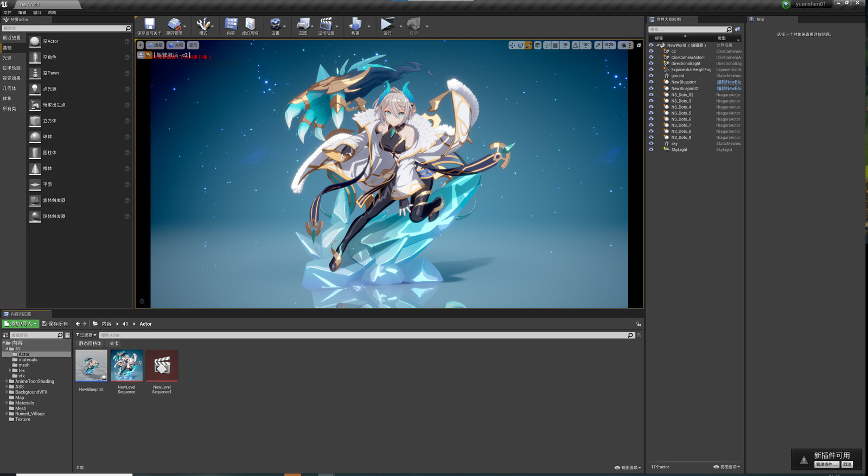Click the warning icon in plugin notification
The width and height of the screenshot is (868, 476).
tap(804, 460)
